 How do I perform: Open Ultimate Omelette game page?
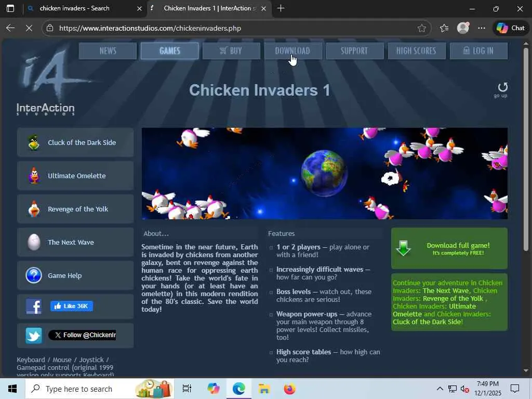click(x=75, y=176)
